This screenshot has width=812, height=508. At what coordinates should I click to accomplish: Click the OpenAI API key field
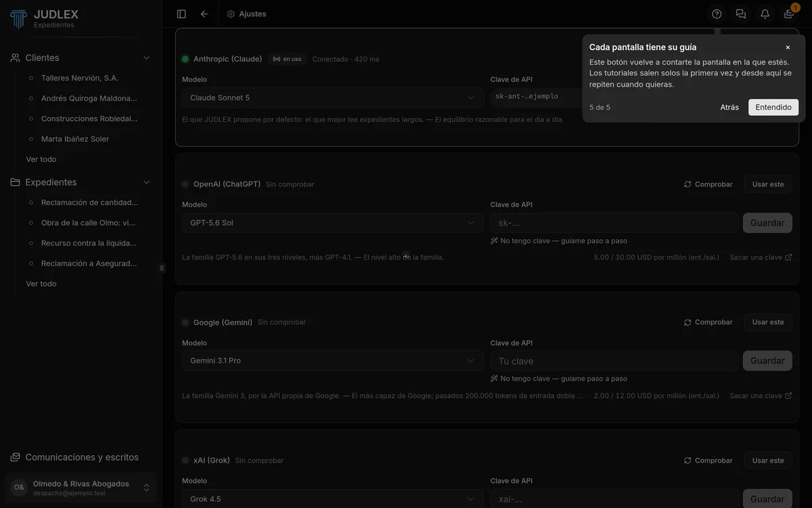coord(614,223)
